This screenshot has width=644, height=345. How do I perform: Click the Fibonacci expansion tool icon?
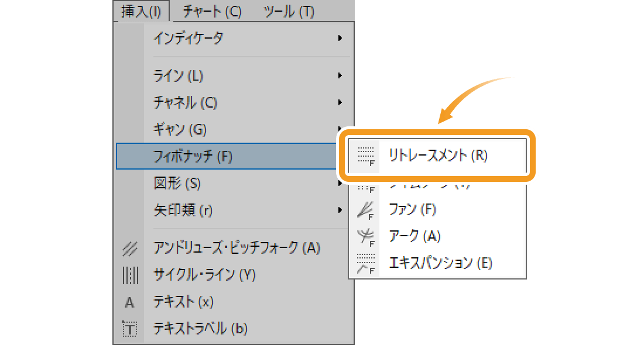coord(366,263)
